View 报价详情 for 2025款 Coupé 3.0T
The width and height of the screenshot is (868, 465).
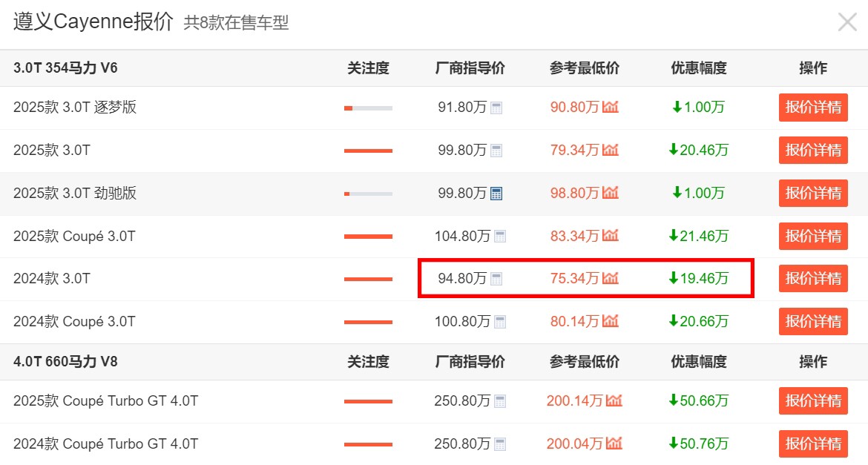tap(813, 236)
